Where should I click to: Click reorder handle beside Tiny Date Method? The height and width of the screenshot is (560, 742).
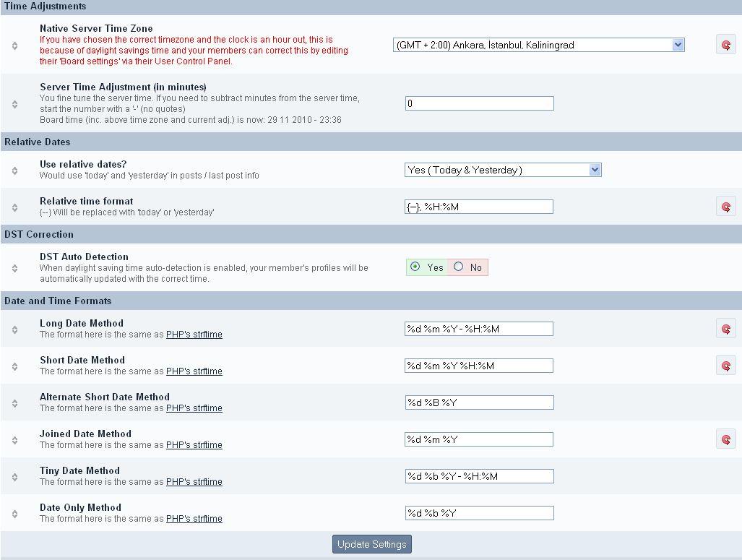click(15, 476)
